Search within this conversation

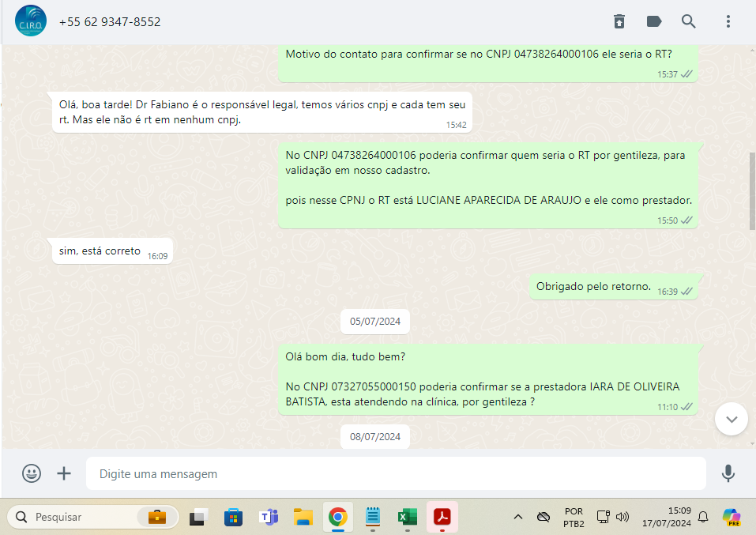(689, 21)
